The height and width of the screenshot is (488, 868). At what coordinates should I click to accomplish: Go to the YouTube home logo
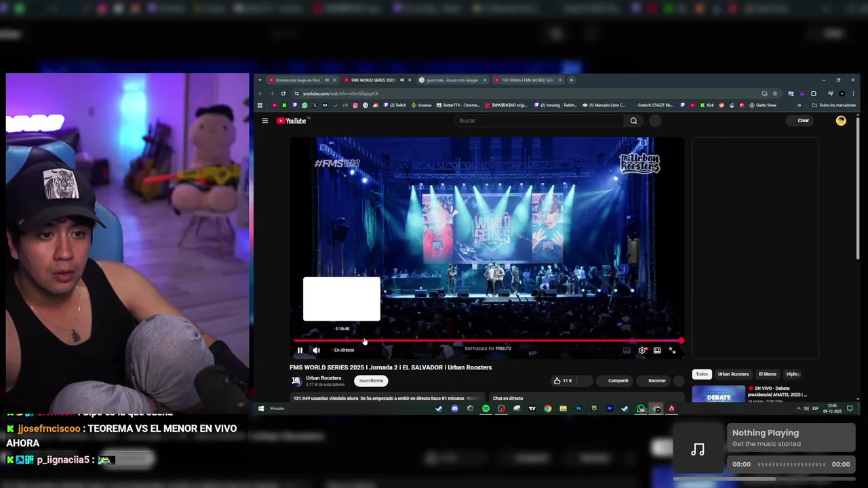[x=292, y=121]
